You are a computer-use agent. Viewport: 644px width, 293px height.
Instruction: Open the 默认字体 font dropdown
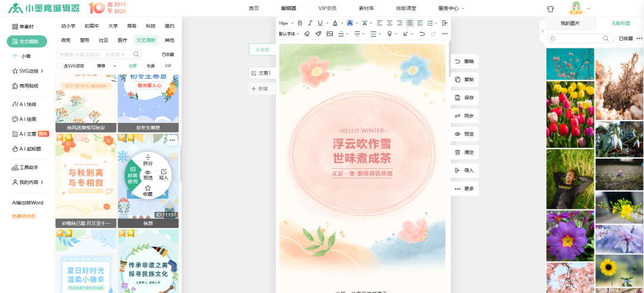[x=289, y=33]
